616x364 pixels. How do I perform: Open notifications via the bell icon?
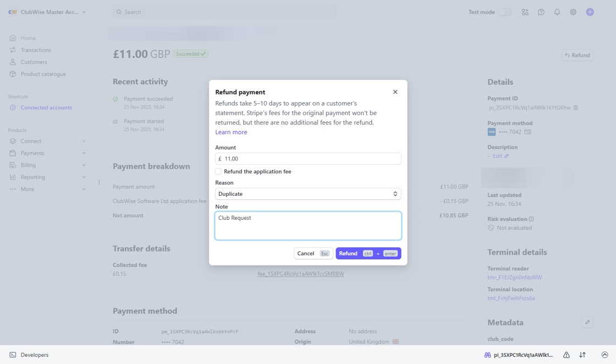pos(557,12)
